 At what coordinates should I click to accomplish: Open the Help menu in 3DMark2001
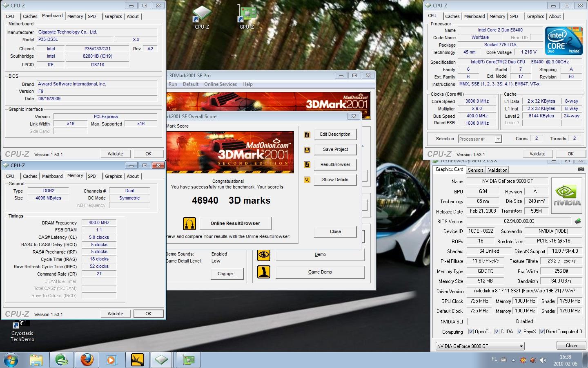[247, 84]
